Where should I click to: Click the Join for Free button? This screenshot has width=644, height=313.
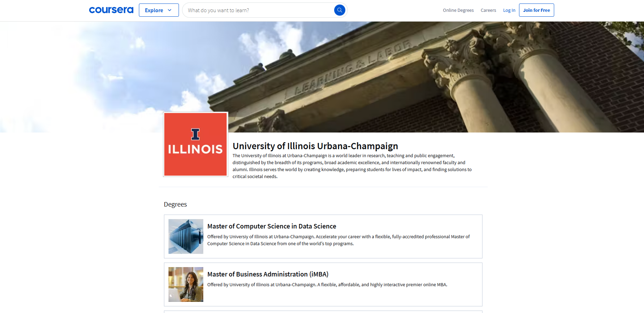pos(536,10)
